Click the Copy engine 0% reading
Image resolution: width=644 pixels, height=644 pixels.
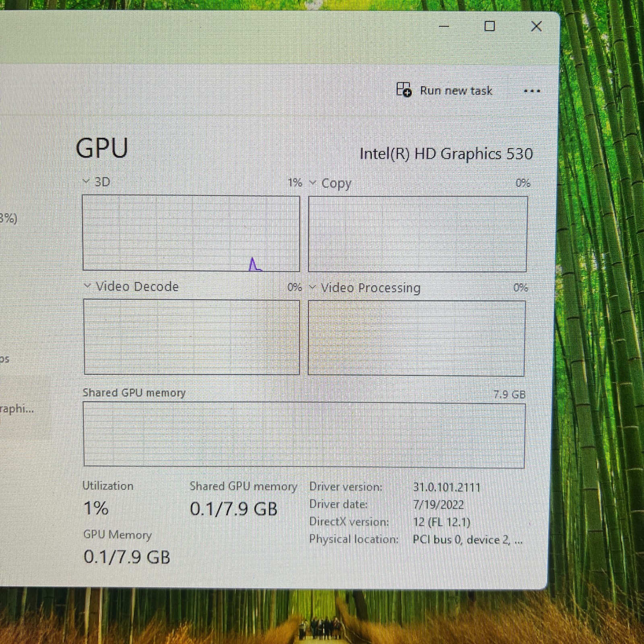click(523, 183)
